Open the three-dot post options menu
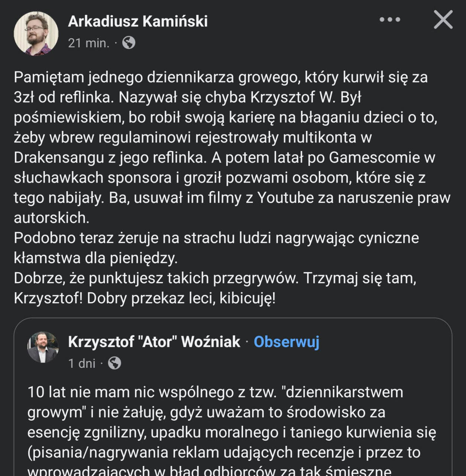 tap(390, 20)
